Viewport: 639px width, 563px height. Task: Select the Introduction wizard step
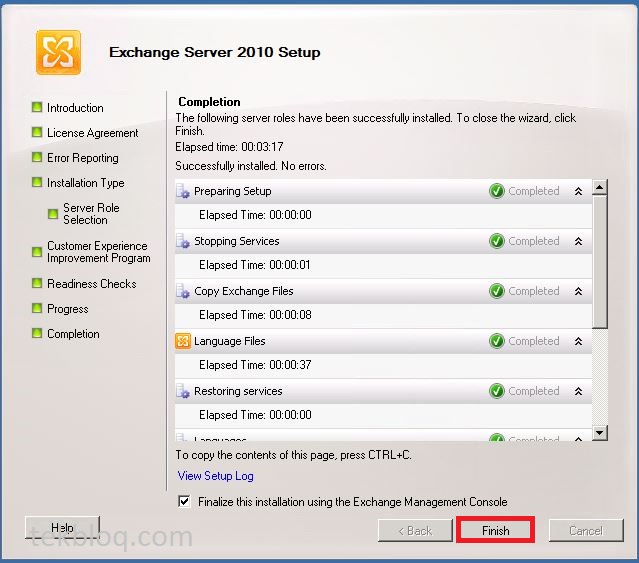[x=75, y=108]
